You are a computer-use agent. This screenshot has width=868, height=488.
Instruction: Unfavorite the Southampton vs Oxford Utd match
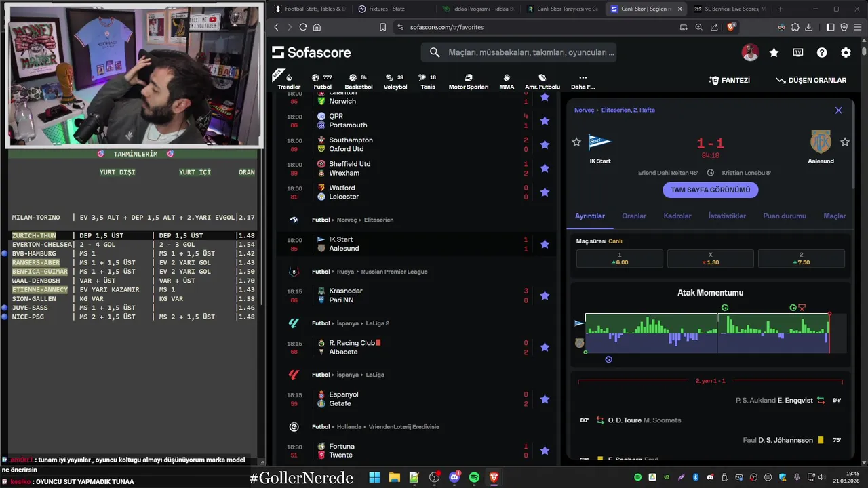coord(545,144)
